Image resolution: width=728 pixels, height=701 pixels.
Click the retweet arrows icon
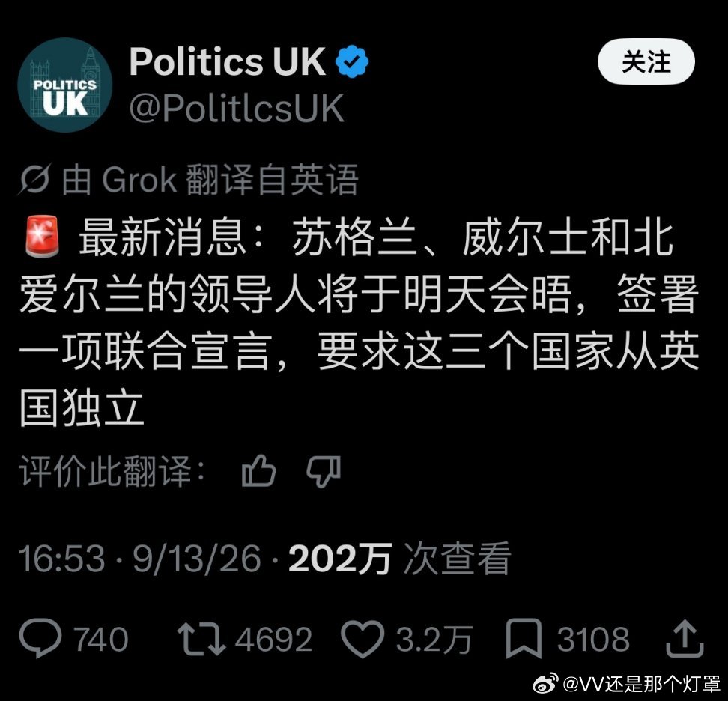201,640
